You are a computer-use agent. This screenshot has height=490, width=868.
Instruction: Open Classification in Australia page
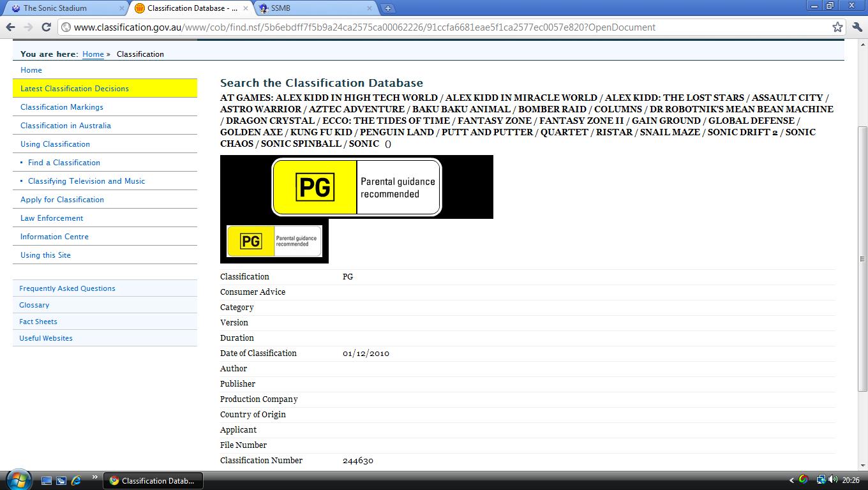[x=66, y=126]
